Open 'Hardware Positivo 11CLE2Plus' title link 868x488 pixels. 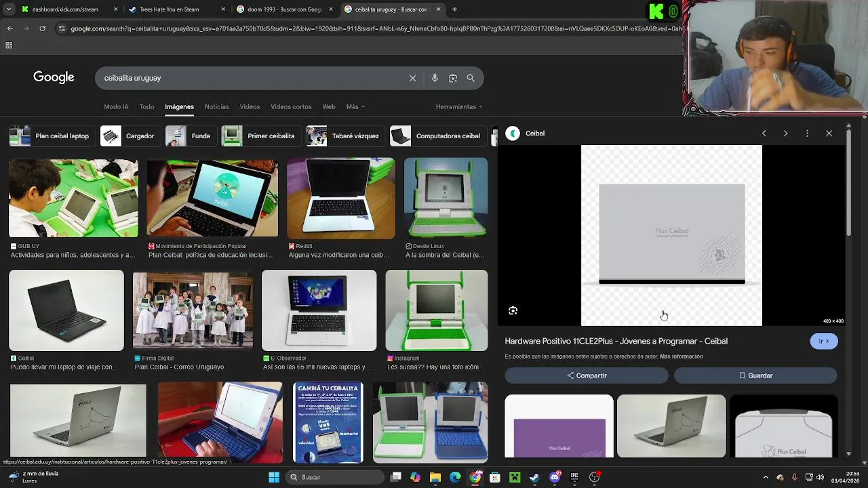(616, 341)
